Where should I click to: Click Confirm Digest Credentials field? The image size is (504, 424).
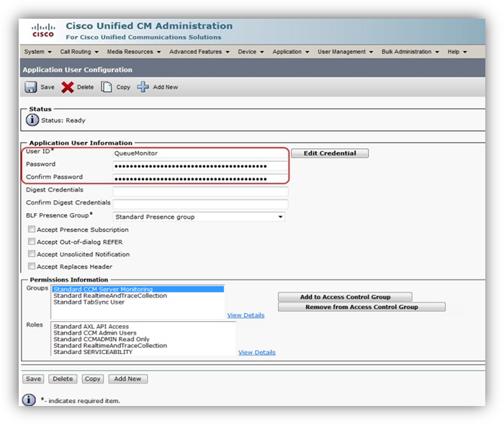pyautogui.click(x=200, y=204)
